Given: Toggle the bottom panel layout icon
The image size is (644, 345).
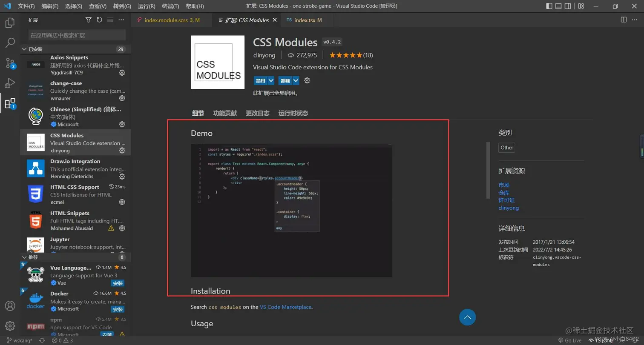Looking at the screenshot, I should click(559, 6).
